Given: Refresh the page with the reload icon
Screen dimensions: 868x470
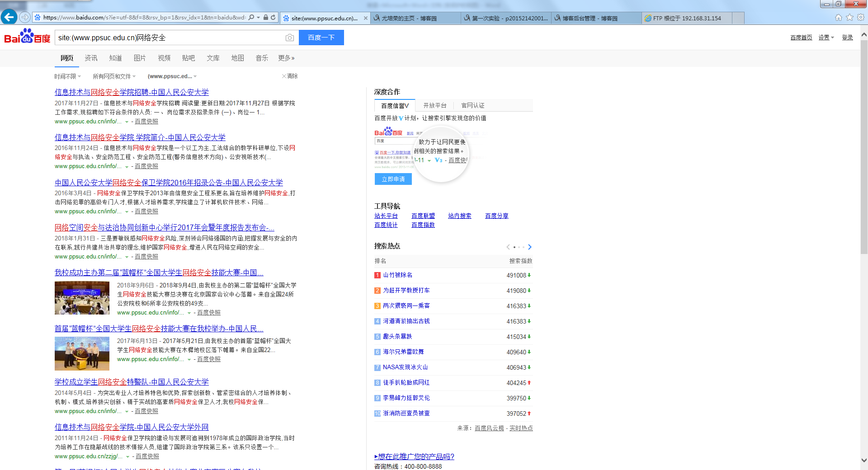Looking at the screenshot, I should pos(273,18).
